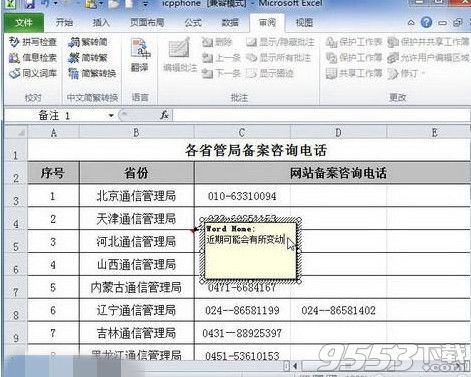Click cell 内蒙古通信管理局
Screen dimensions: 471x377
137,287
